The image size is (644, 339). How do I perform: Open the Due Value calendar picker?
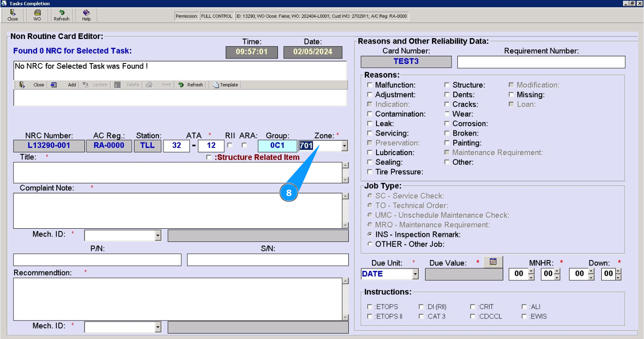pyautogui.click(x=493, y=262)
